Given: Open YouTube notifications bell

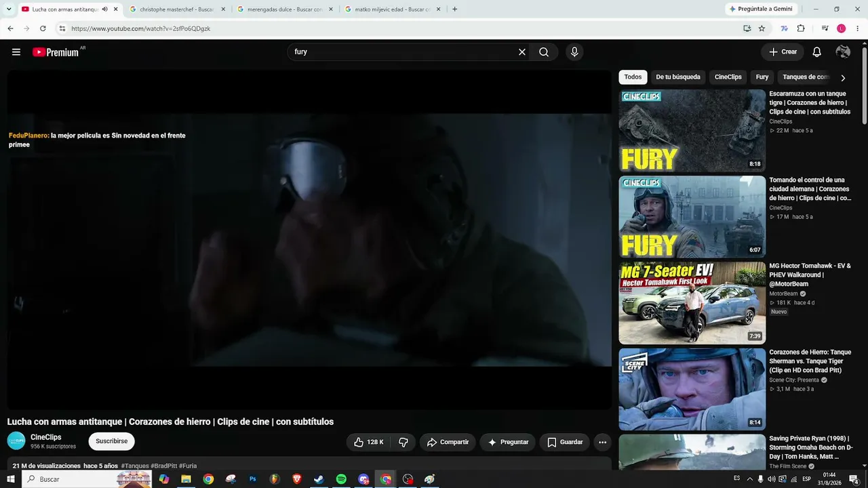Looking at the screenshot, I should 817,52.
